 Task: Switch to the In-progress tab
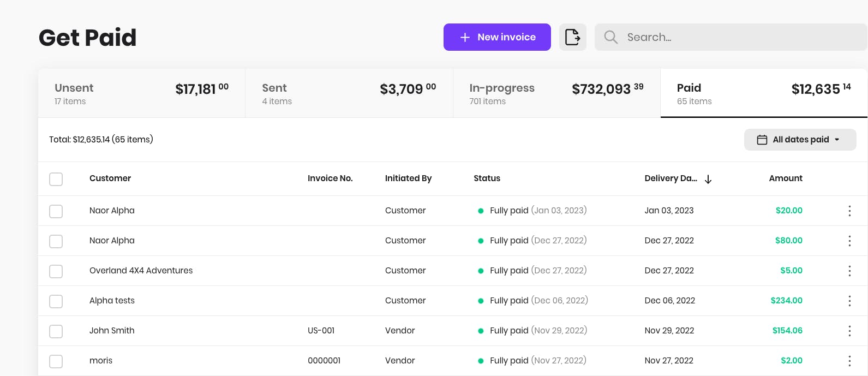pyautogui.click(x=556, y=93)
